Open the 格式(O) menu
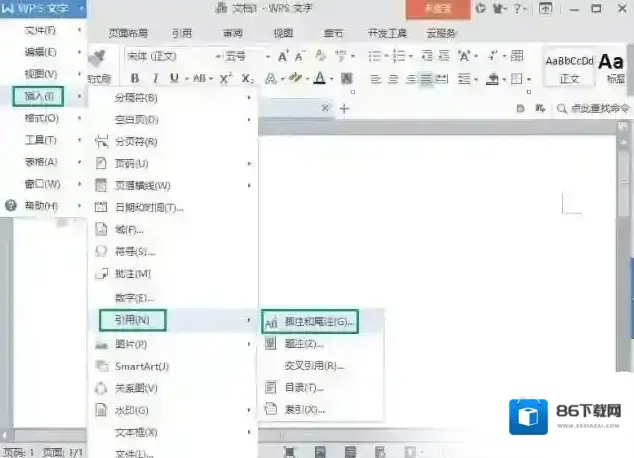This screenshot has height=458, width=634. 43,118
